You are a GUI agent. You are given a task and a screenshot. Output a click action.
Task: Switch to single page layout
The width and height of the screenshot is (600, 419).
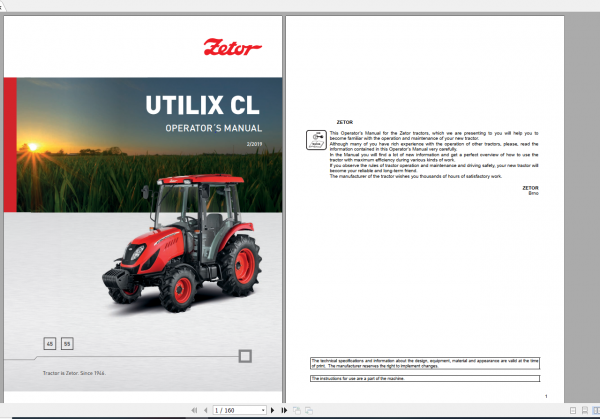[x=573, y=410]
